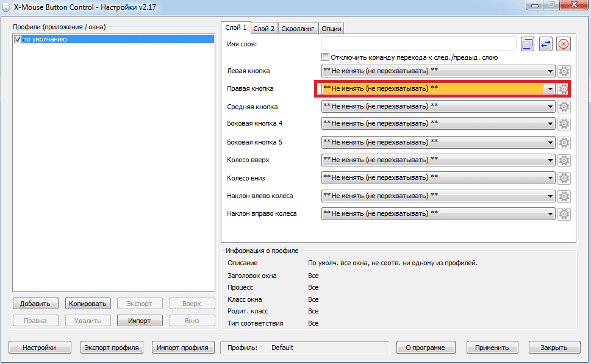Open gear settings for Правая кнопка
The height and width of the screenshot is (364, 591).
click(x=564, y=88)
